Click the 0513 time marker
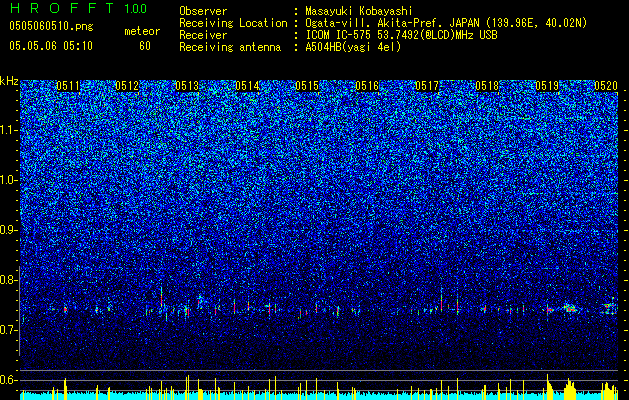 (187, 86)
